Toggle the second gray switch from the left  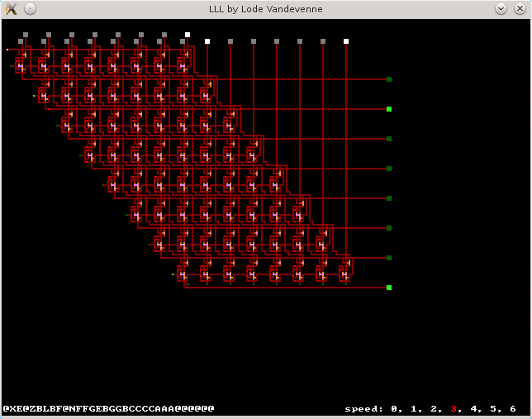pos(49,35)
